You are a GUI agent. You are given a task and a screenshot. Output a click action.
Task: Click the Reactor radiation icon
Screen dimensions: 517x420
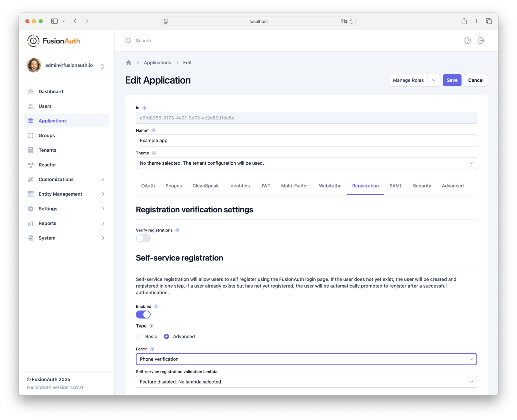click(x=31, y=165)
